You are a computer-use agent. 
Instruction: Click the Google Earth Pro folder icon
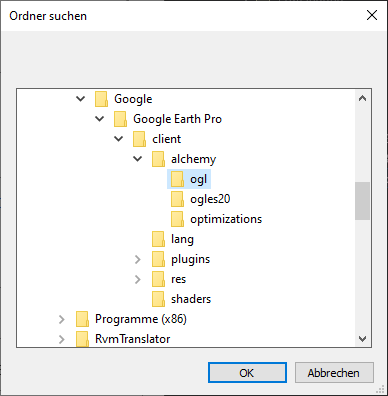tap(120, 119)
